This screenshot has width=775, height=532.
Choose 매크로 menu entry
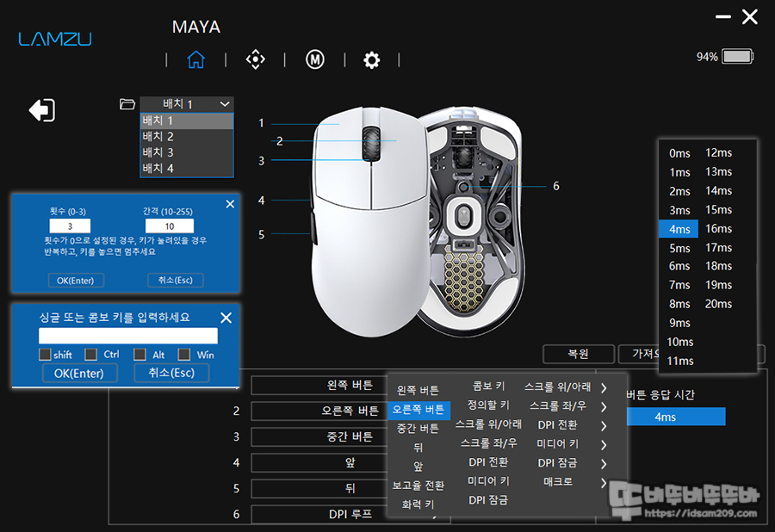tap(558, 481)
